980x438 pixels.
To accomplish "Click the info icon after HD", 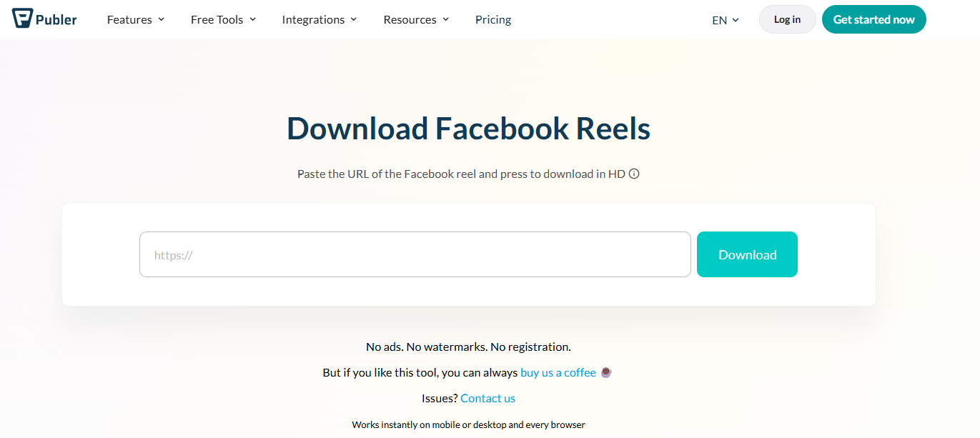I will click(633, 174).
